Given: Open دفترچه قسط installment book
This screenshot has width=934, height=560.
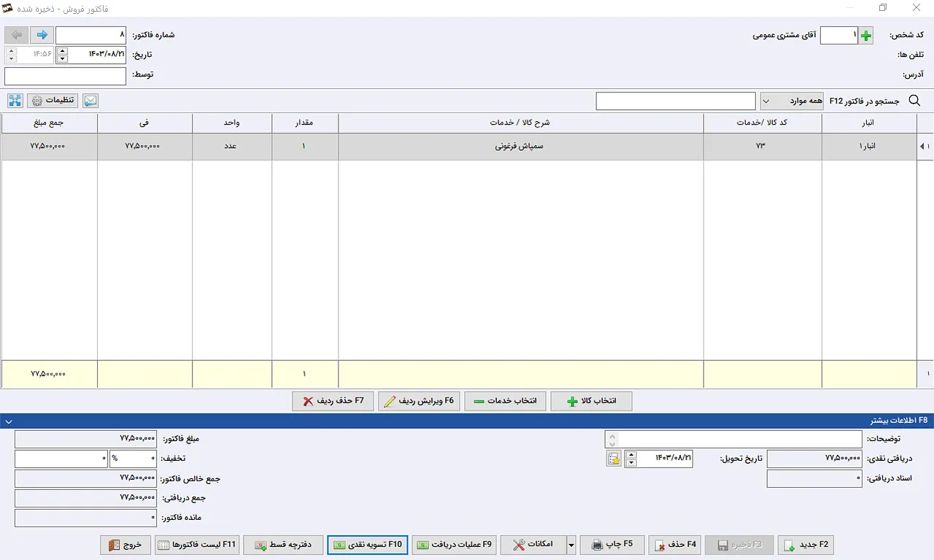Looking at the screenshot, I should coord(282,545).
